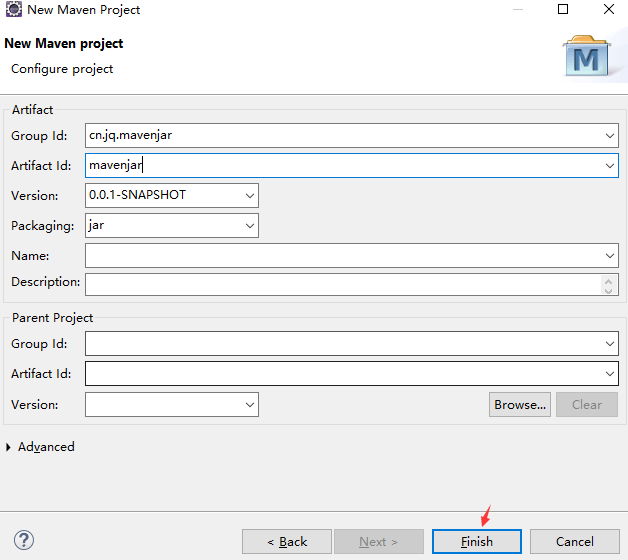Click the Cancel button

tap(575, 542)
